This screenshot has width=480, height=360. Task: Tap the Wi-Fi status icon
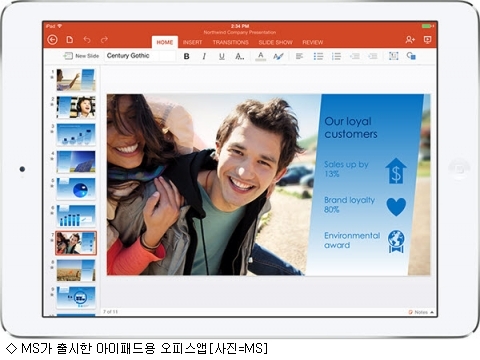pos(60,26)
